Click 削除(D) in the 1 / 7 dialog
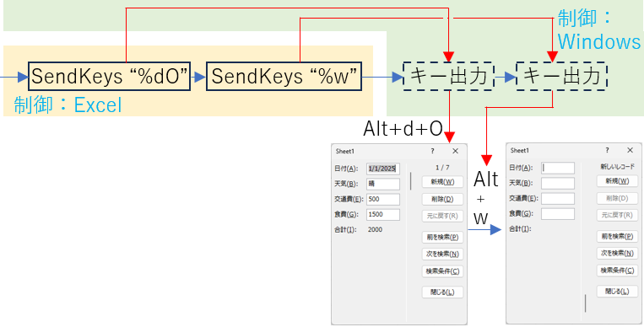This screenshot has width=644, height=327. tap(442, 199)
